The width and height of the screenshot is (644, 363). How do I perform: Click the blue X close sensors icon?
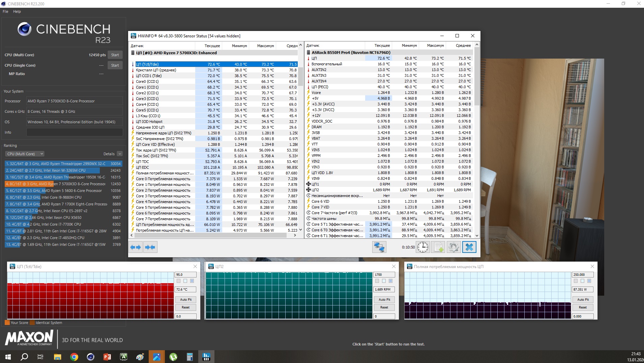(469, 247)
